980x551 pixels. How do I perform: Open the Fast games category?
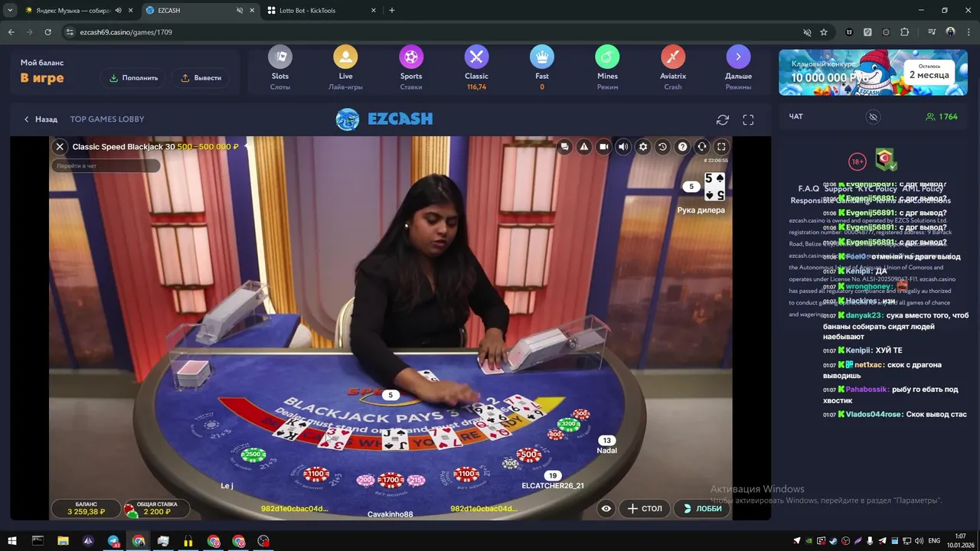pos(542,57)
